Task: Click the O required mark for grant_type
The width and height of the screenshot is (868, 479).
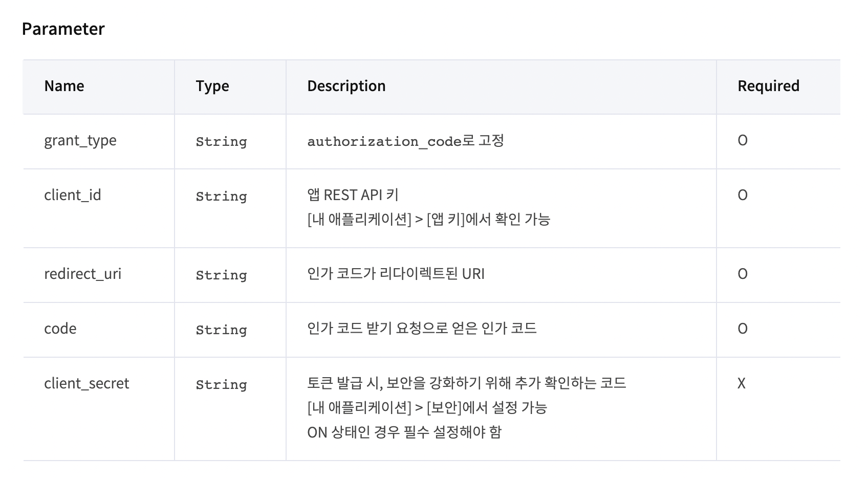Action: click(743, 141)
